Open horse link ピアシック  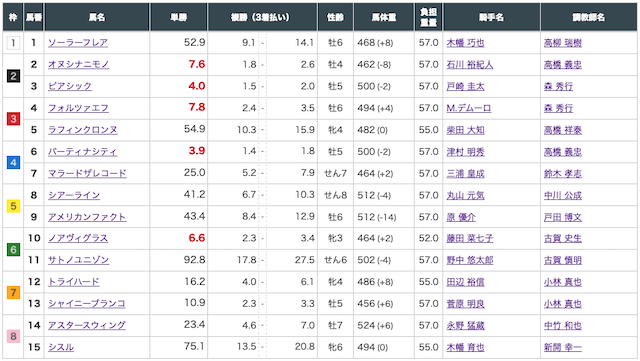[x=70, y=86]
